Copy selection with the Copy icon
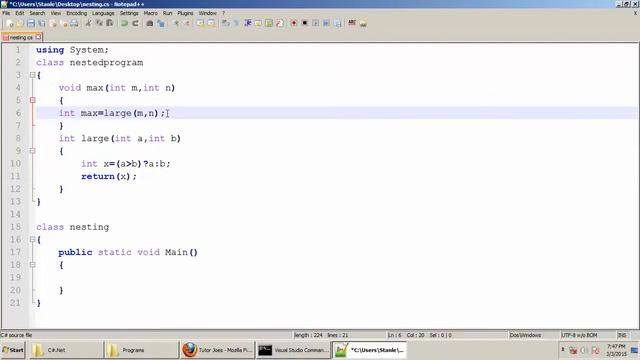The width and height of the screenshot is (640, 360). 99,23
